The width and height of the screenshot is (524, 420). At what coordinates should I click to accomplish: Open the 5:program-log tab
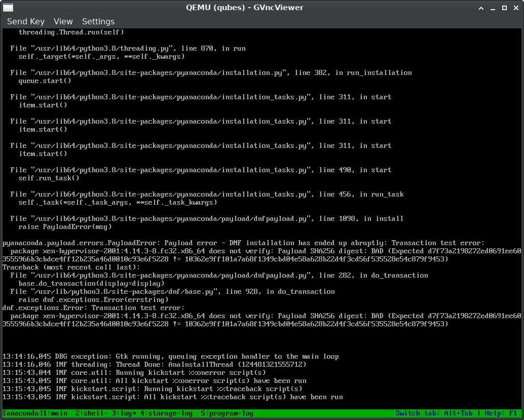click(x=227, y=413)
